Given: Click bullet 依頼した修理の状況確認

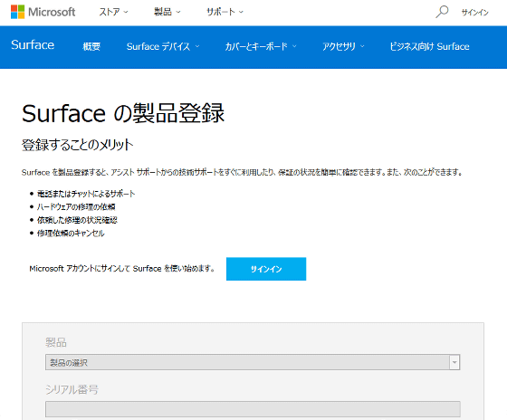Looking at the screenshot, I should (x=77, y=220).
